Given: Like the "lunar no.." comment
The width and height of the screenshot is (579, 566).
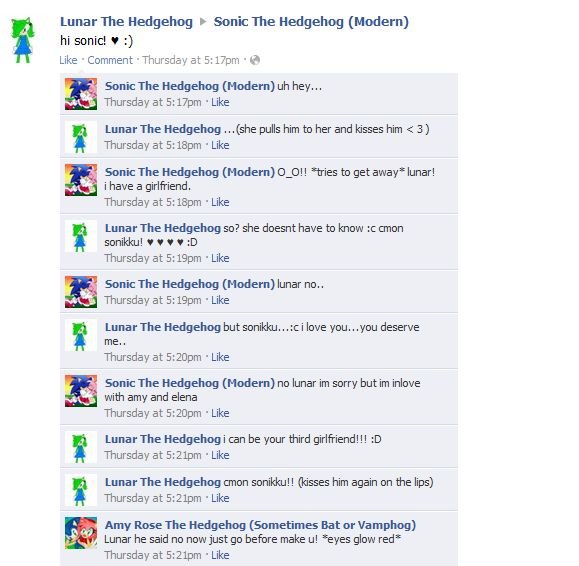Looking at the screenshot, I should click(x=220, y=300).
